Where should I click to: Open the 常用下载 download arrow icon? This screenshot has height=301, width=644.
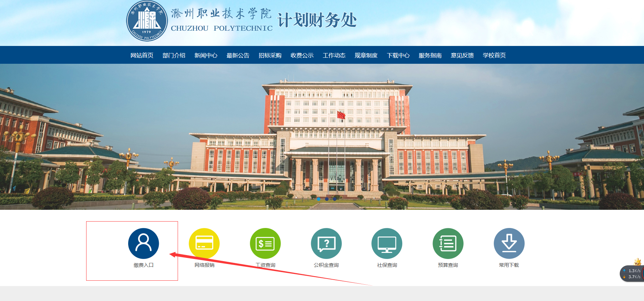pos(509,243)
